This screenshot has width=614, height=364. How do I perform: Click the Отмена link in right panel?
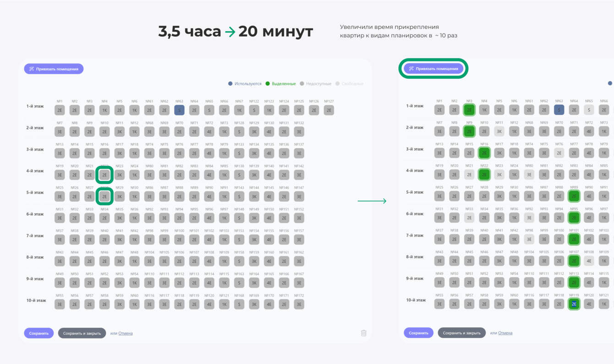click(x=505, y=333)
